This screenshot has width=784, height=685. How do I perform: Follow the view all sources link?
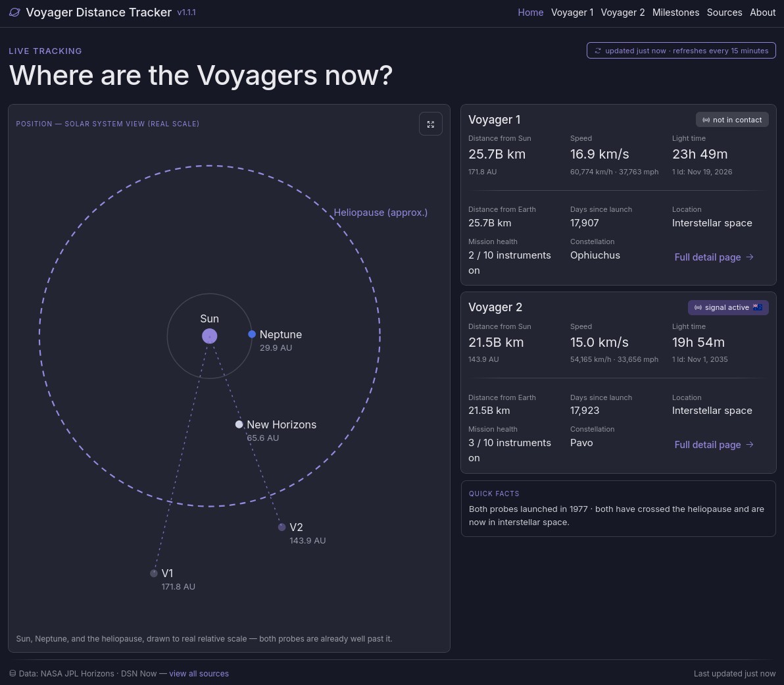(x=199, y=674)
